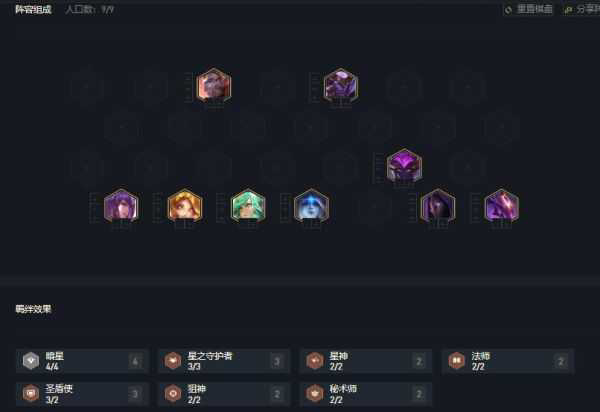
Task: Select the 曜星 trait icon
Action: click(x=31, y=361)
